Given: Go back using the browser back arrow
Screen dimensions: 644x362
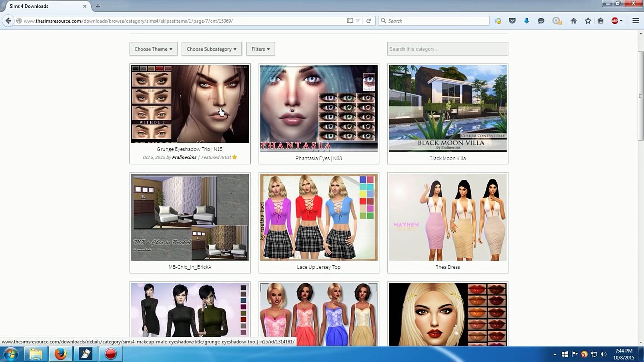Looking at the screenshot, I should pos(8,21).
